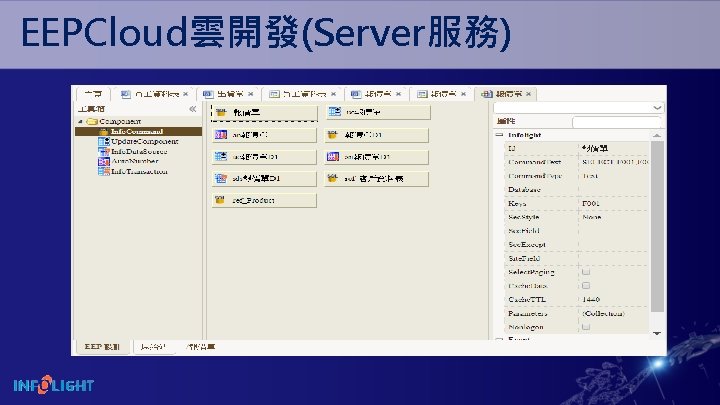Toggle the NoLogon checkbox
720x405 pixels.
pyautogui.click(x=586, y=327)
